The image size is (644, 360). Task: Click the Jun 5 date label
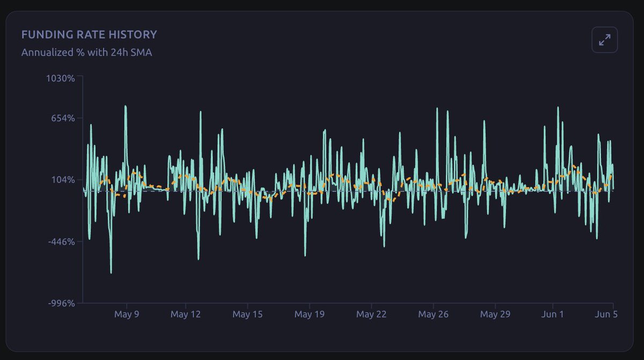[x=606, y=314]
